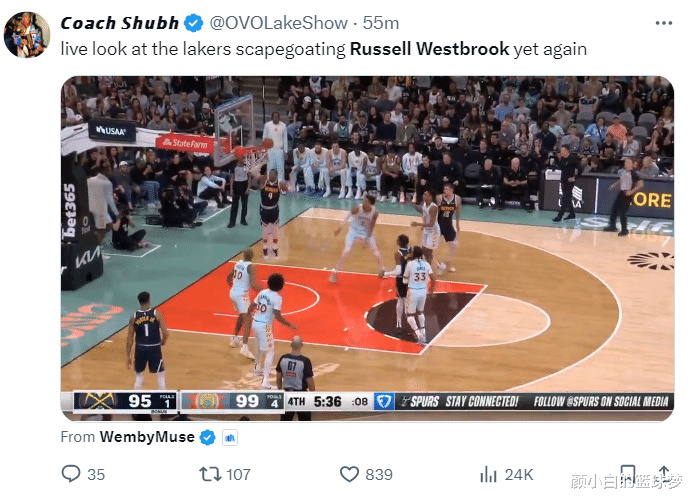Click the 55m timestamp
Image resolution: width=691 pixels, height=500 pixels.
[381, 23]
